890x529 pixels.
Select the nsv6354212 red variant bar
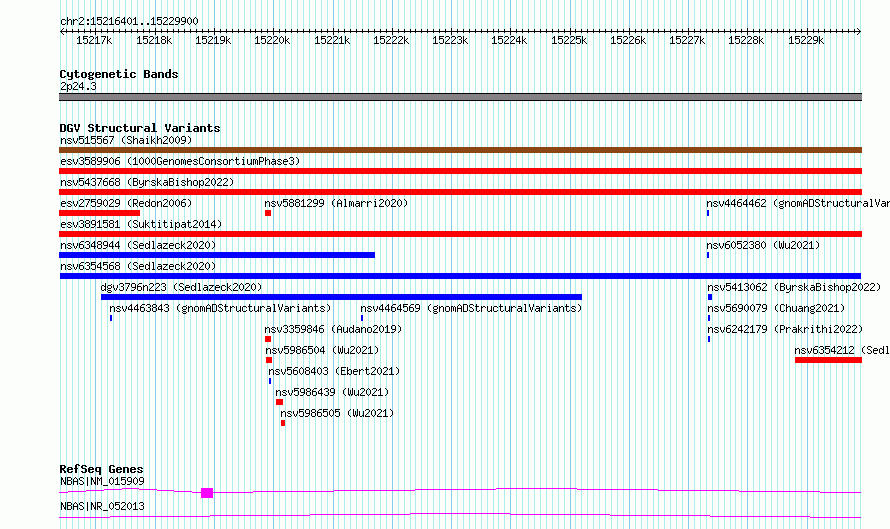(828, 360)
